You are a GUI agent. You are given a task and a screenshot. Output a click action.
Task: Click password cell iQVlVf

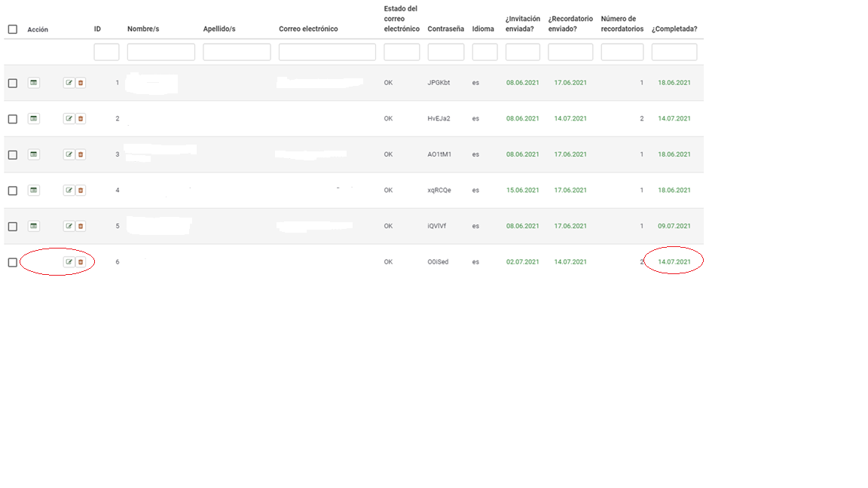(x=437, y=226)
